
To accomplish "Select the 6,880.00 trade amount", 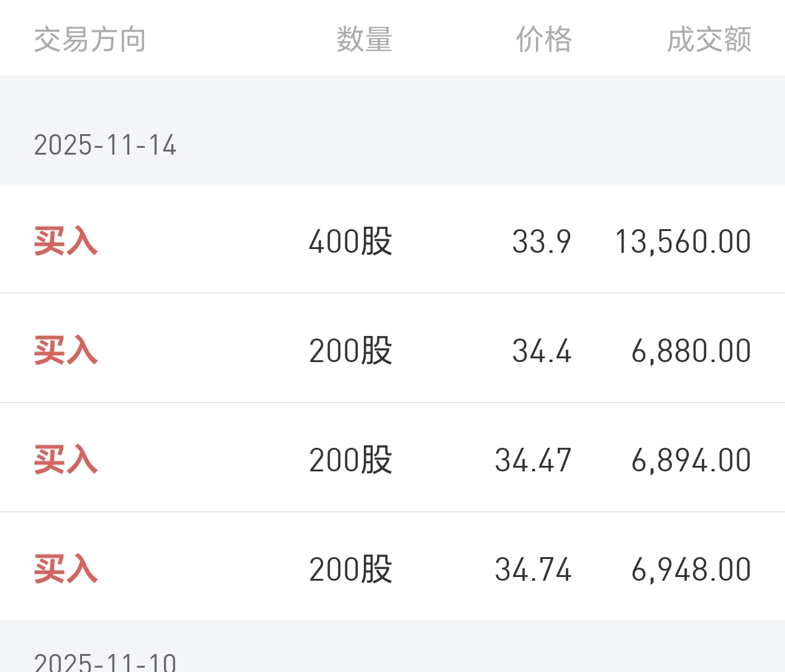I will [691, 351].
